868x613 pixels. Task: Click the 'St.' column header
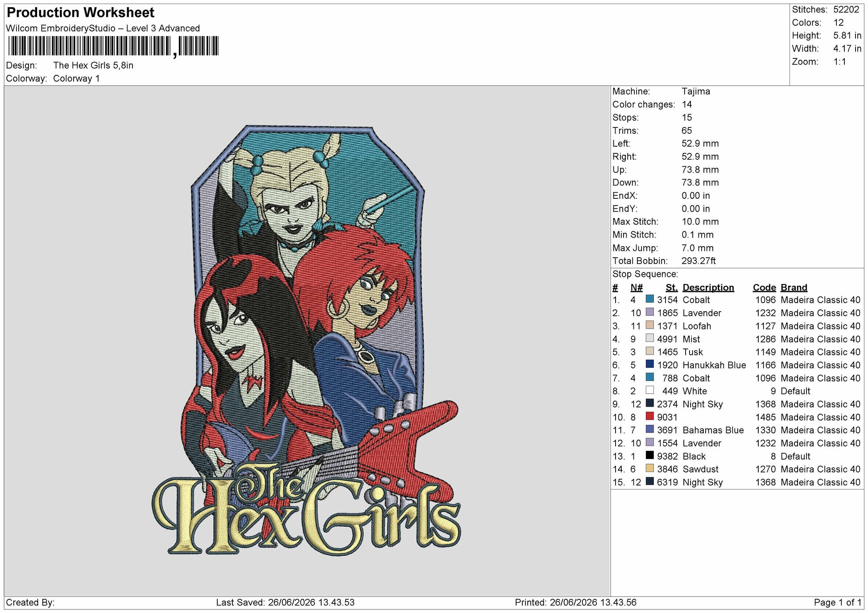point(672,288)
